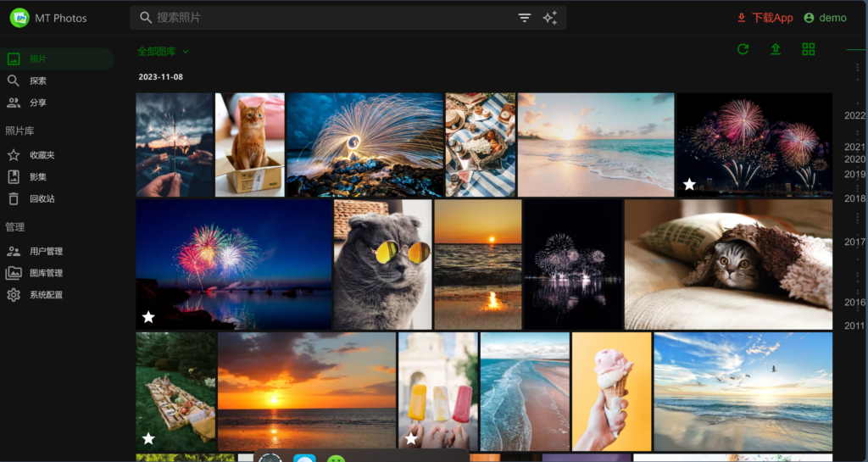Toggle favorite star on pink fireworks photo
The height and width of the screenshot is (462, 868).
(689, 184)
